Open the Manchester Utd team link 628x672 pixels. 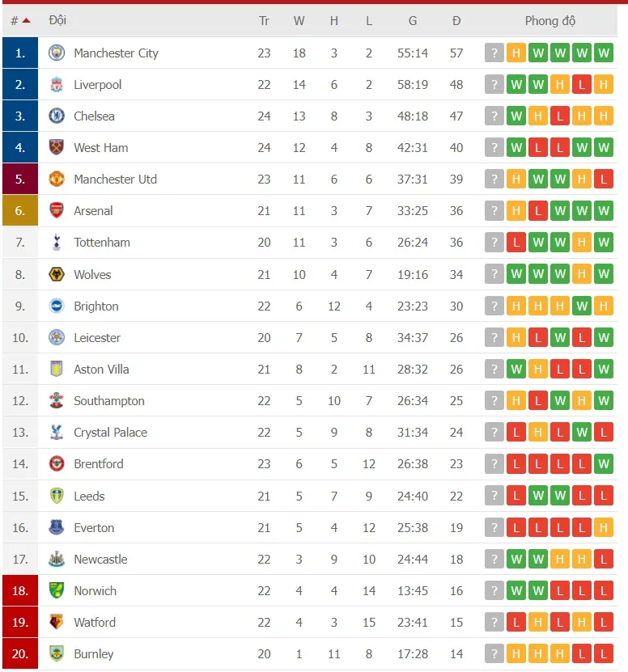point(115,180)
